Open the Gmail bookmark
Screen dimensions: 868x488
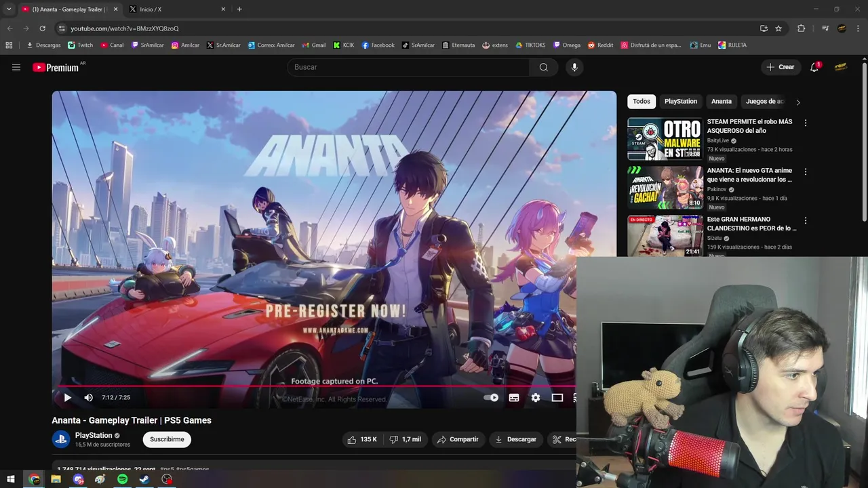click(x=313, y=45)
